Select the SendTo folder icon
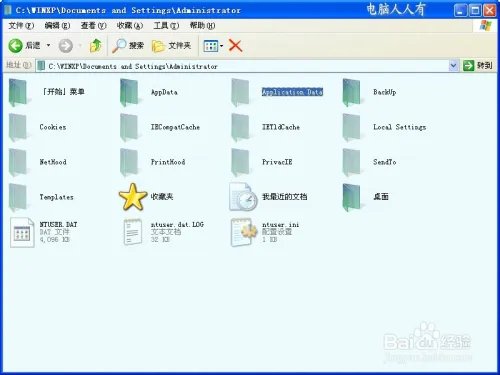The height and width of the screenshot is (375, 500). (x=352, y=162)
